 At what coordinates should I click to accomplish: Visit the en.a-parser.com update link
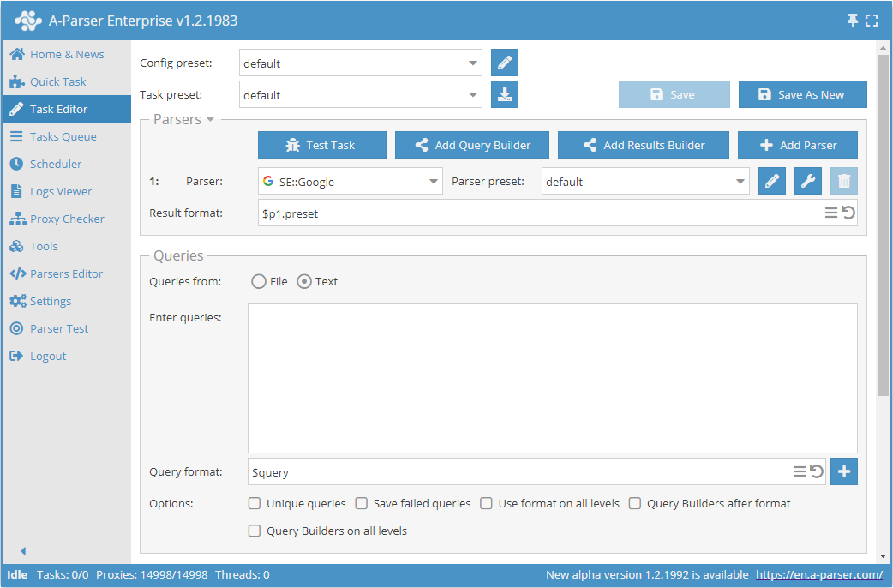[x=819, y=574]
